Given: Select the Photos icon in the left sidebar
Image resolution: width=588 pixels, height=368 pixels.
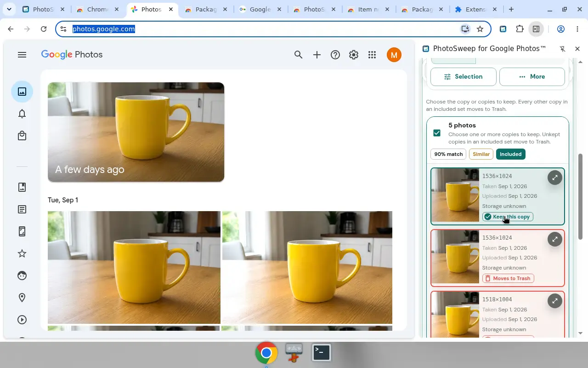Looking at the screenshot, I should click(x=22, y=92).
